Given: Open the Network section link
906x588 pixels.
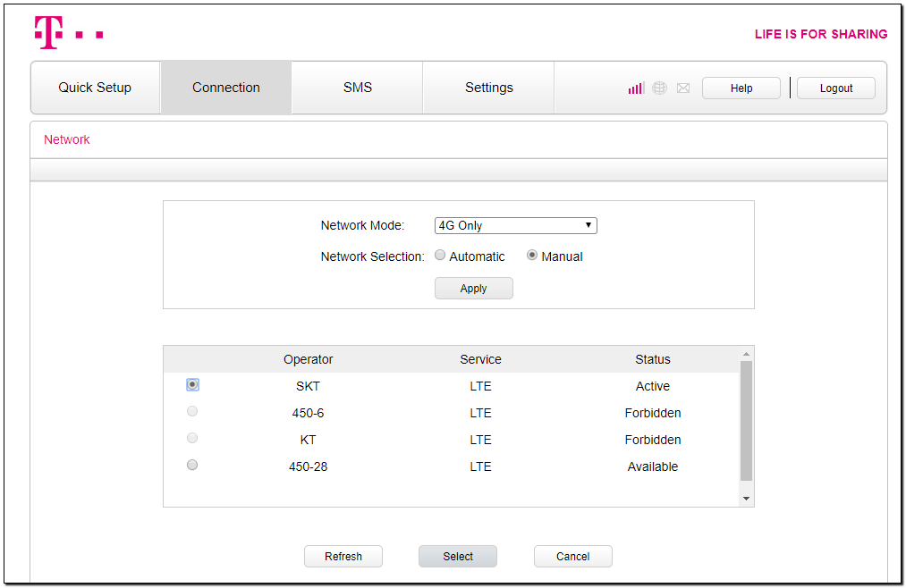Looking at the screenshot, I should [x=67, y=139].
